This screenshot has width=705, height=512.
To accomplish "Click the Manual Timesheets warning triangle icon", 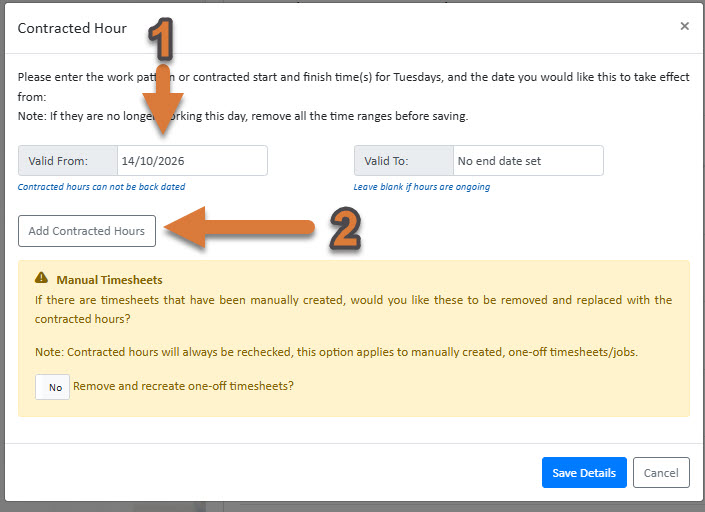I will [x=41, y=278].
